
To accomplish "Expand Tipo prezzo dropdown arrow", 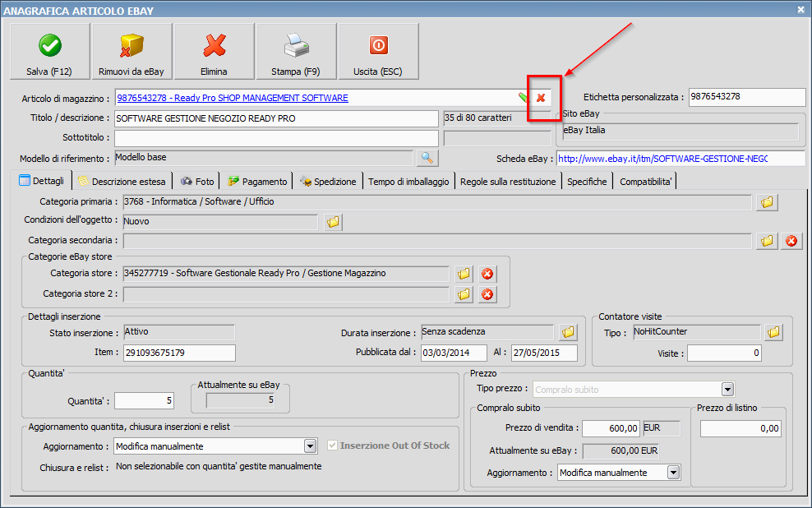I will tap(727, 390).
